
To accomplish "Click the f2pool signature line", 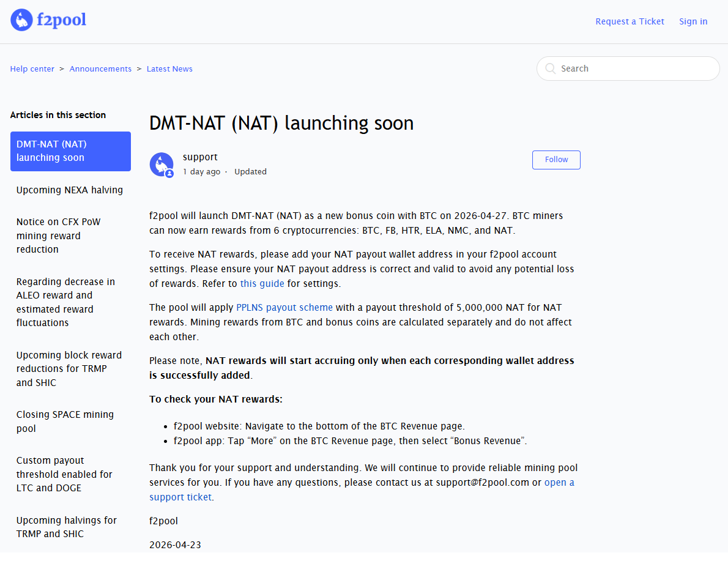I will [x=163, y=521].
